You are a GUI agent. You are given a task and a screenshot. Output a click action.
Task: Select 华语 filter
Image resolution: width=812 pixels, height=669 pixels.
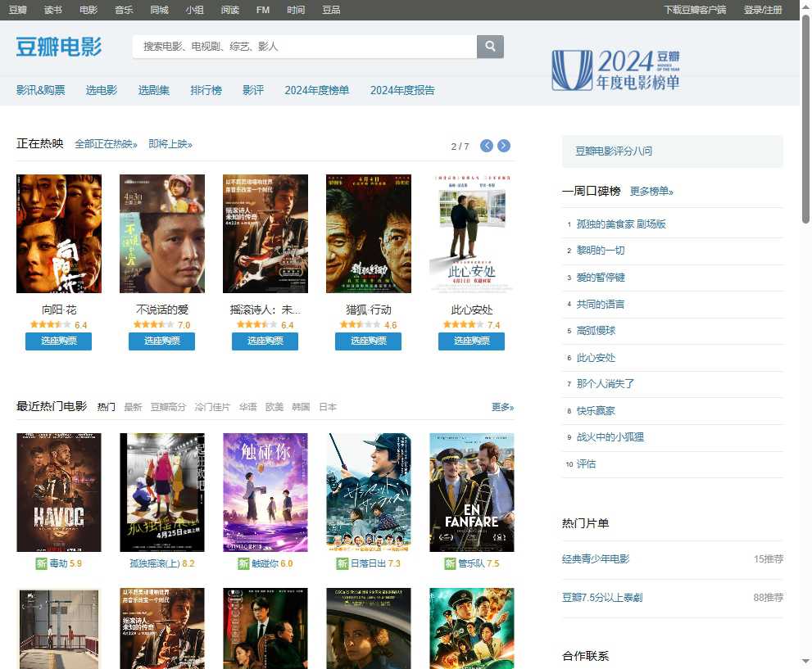248,407
